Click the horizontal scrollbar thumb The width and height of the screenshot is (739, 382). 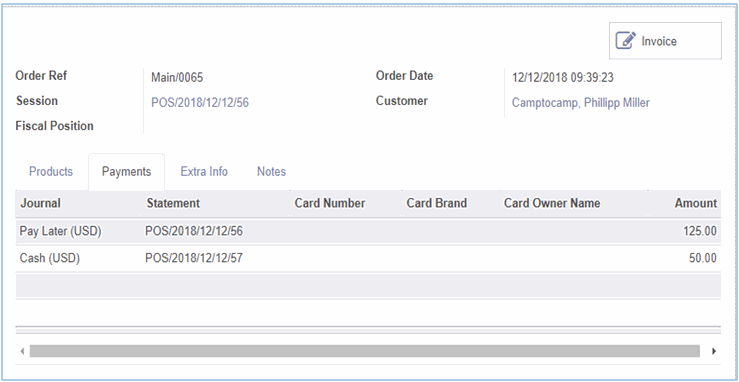[364, 351]
